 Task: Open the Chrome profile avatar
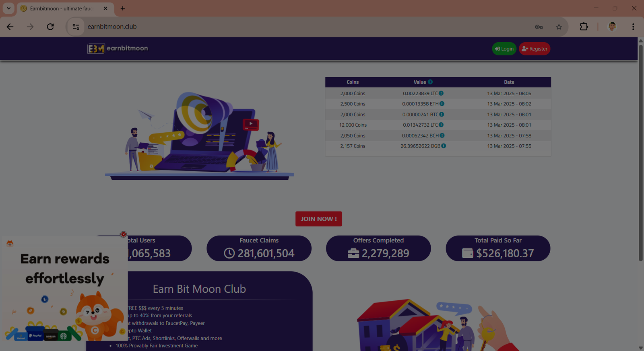coord(612,27)
